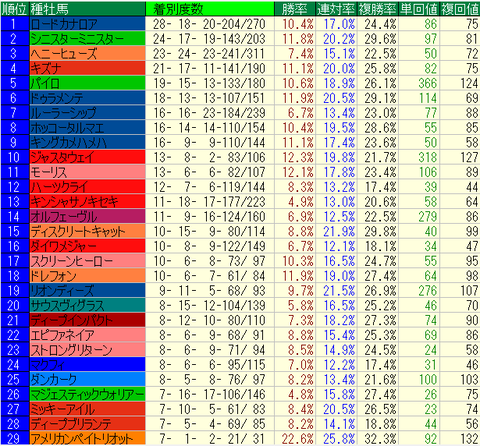
Task: Click the 着別度数 column header
Action: point(210,9)
